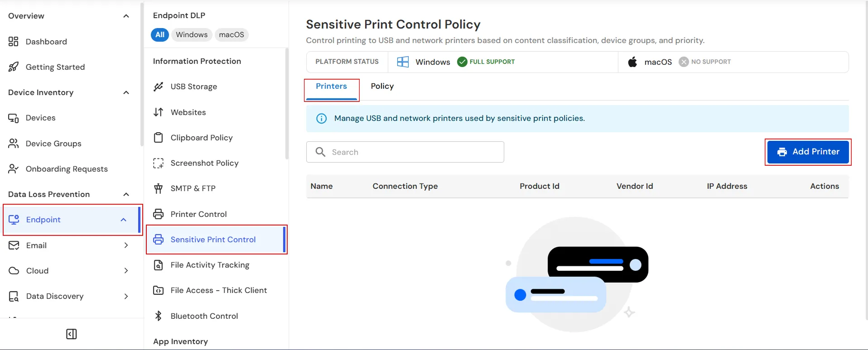Open File Access - Thick Client
Viewport: 868px width, 350px height.
pos(219,290)
